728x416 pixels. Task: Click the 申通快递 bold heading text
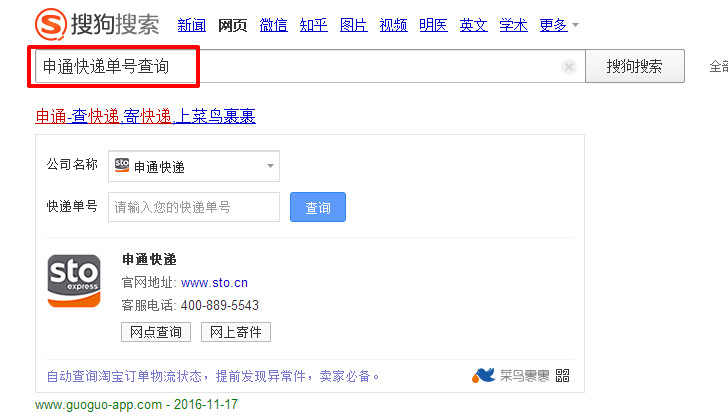point(150,259)
